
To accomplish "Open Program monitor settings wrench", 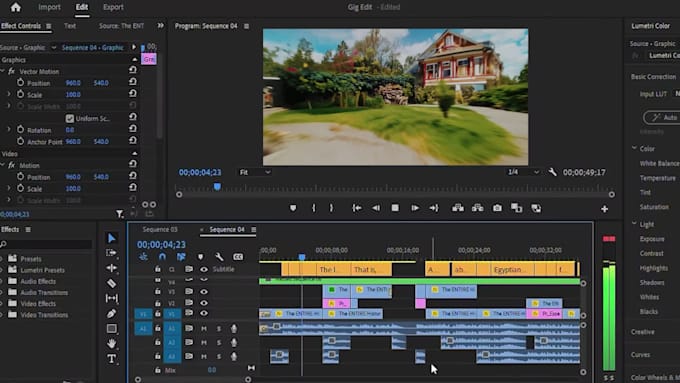I will [552, 172].
